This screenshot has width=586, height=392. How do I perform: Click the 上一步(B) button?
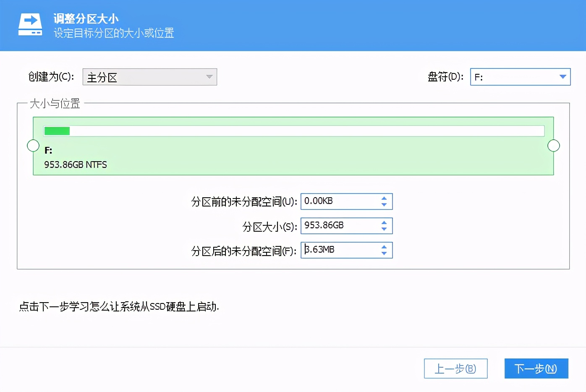coord(455,368)
